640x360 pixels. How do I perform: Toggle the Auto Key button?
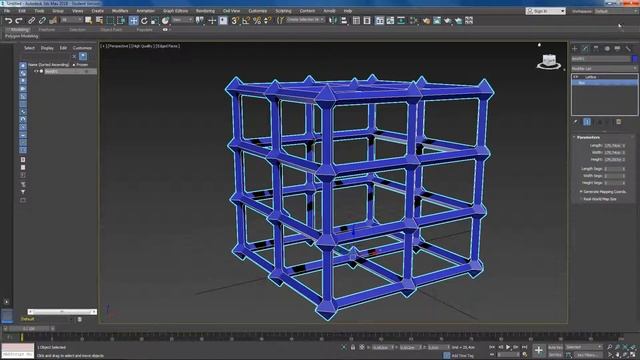[555, 347]
